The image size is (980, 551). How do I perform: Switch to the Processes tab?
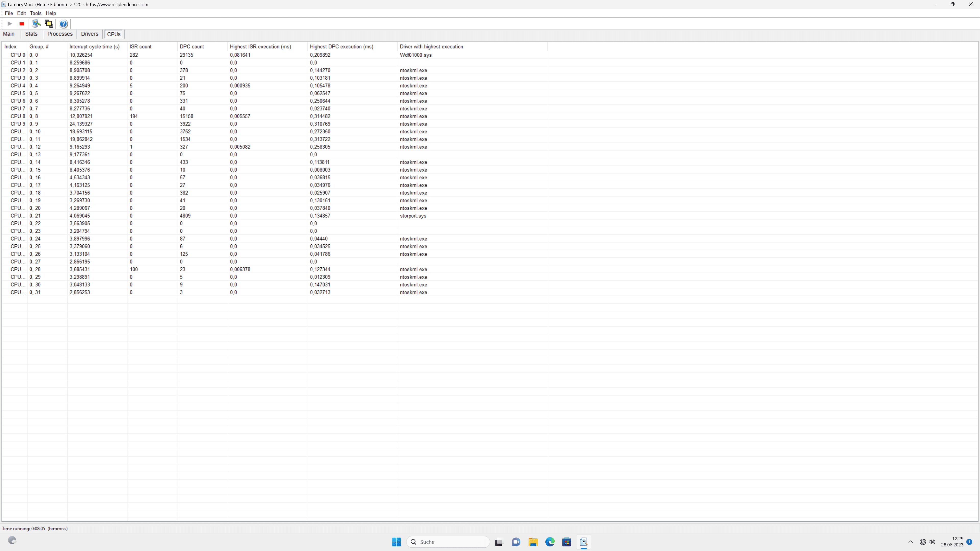pos(60,34)
